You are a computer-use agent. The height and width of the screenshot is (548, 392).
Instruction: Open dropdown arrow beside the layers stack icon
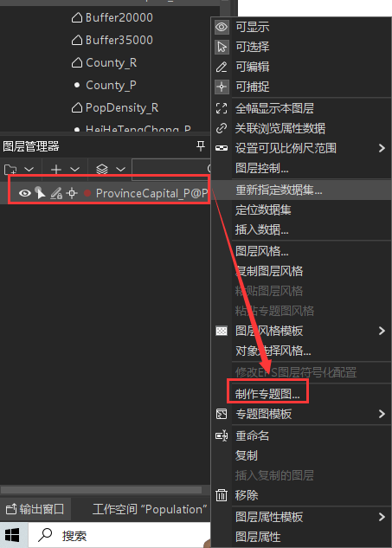pos(120,170)
